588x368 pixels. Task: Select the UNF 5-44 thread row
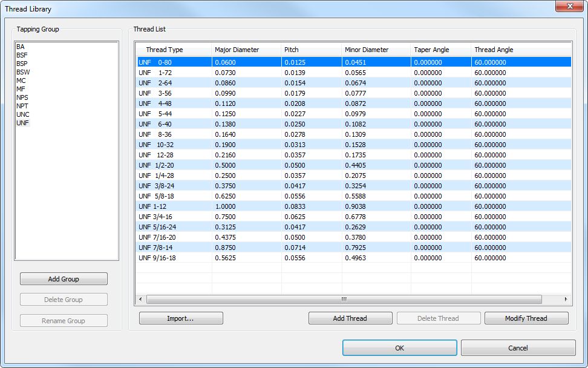point(354,114)
